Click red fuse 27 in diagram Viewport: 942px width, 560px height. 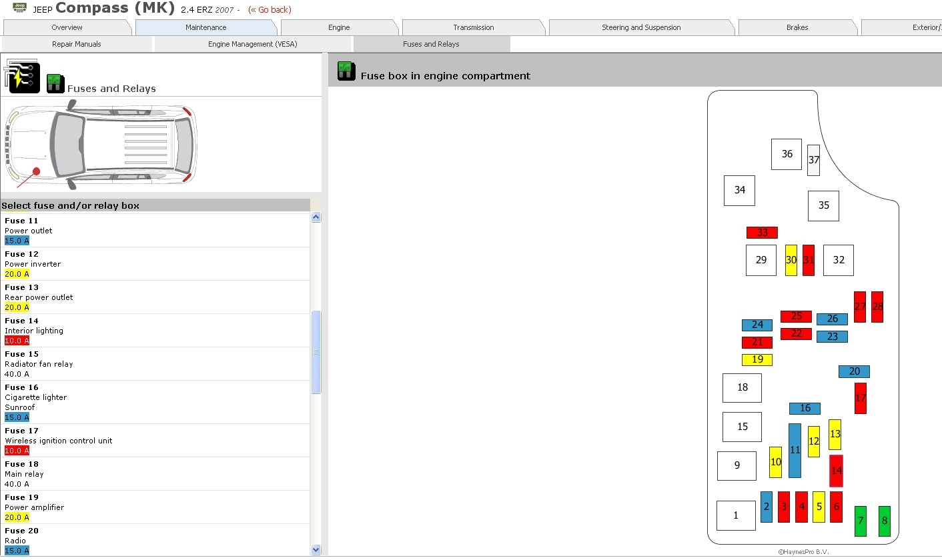pos(860,307)
